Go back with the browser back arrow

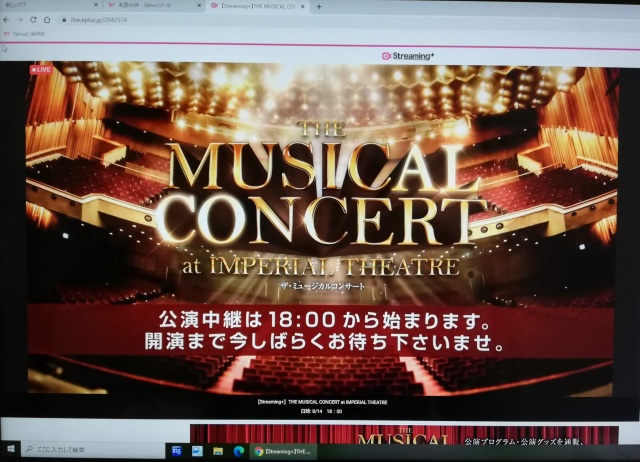[7, 20]
